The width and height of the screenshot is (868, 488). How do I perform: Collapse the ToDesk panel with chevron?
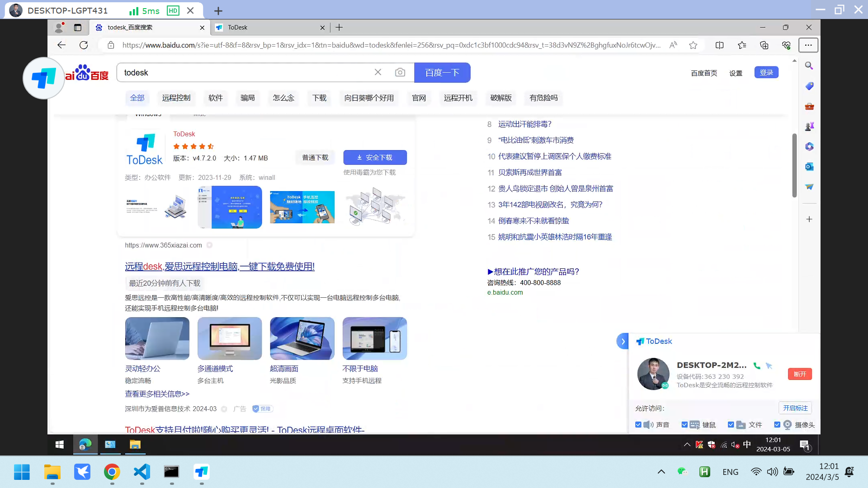click(x=623, y=341)
